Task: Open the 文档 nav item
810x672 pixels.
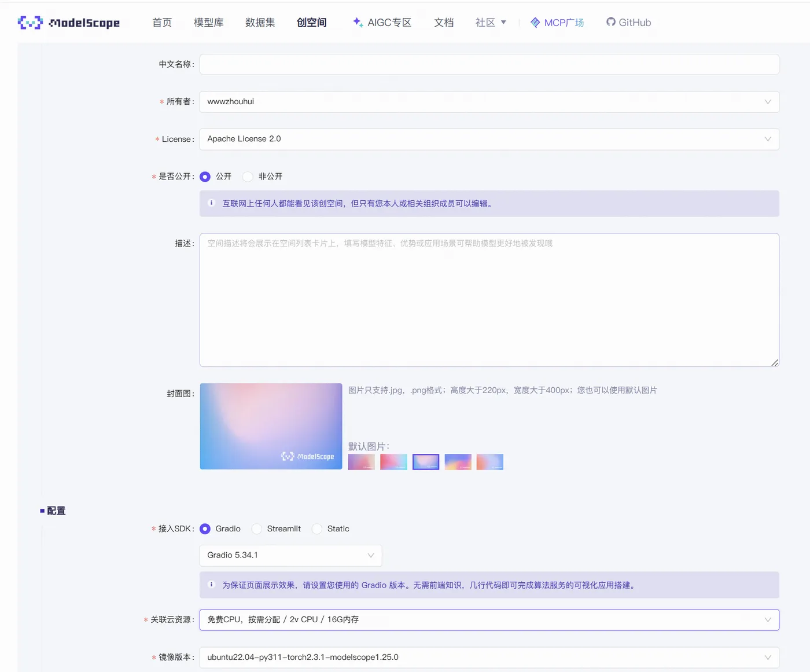Action: click(444, 23)
